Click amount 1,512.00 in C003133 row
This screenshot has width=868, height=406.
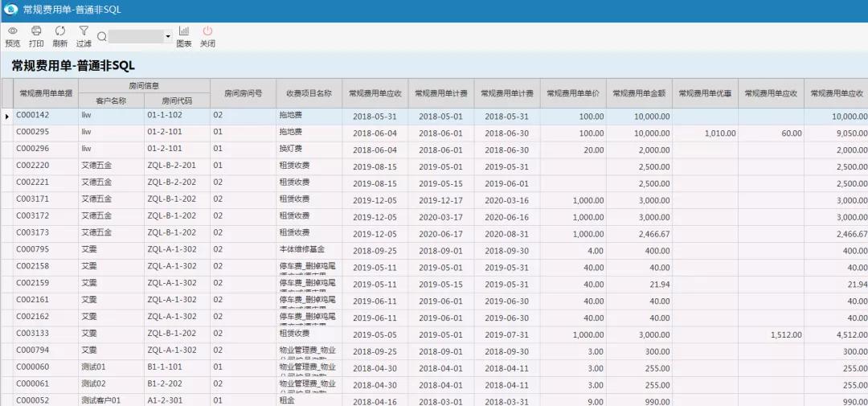[x=785, y=334]
